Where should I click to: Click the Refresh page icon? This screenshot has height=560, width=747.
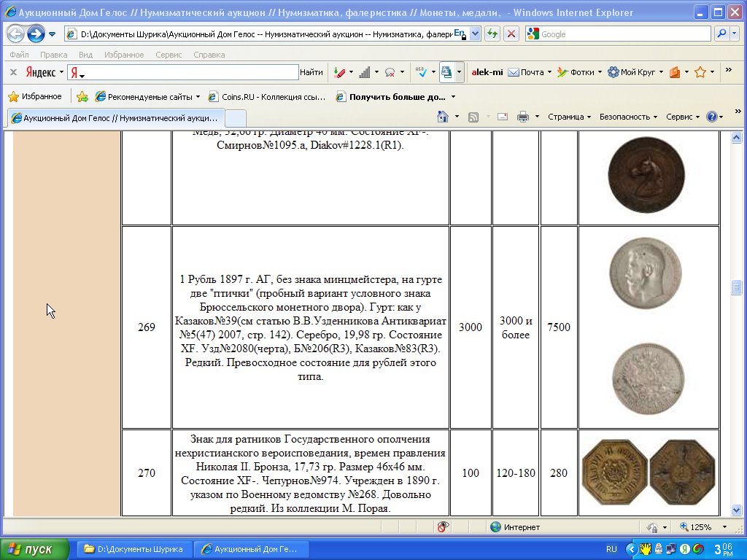pos(492,34)
